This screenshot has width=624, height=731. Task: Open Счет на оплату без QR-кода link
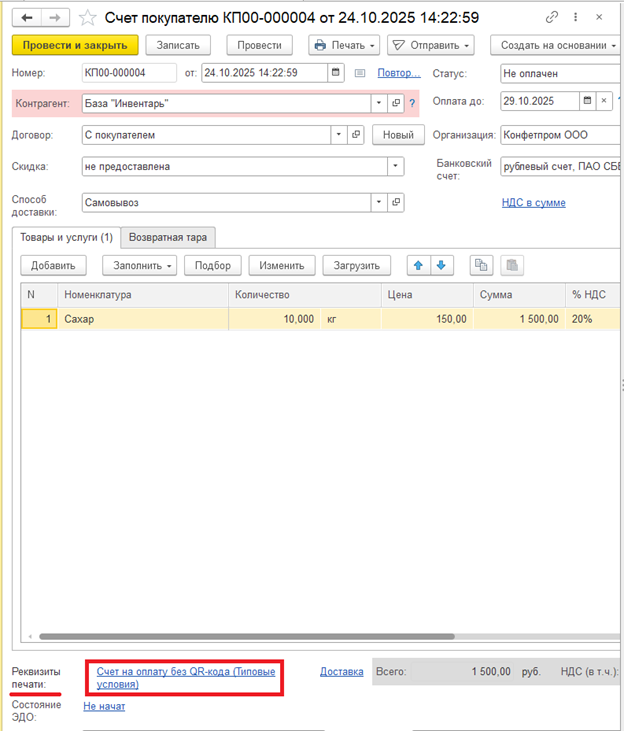186,678
